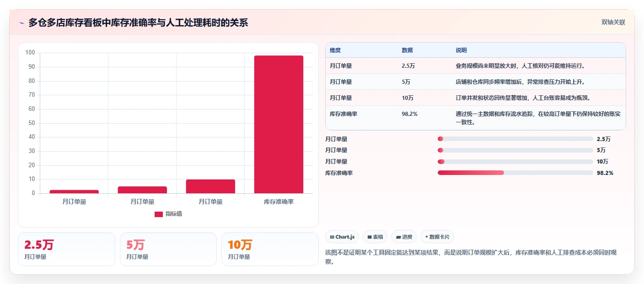Viewport: 644px width, 284px height.
Task: Click the 98.2% 库存准确率 progress bar
Action: tap(515, 173)
